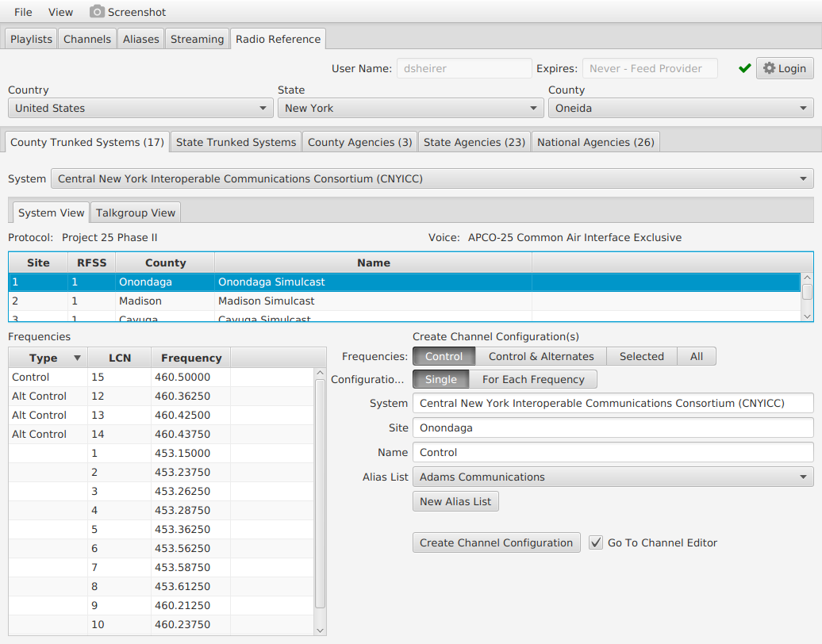Screen dimensions: 822x644
Task: Open the State dropdown showing New York
Action: coord(410,108)
